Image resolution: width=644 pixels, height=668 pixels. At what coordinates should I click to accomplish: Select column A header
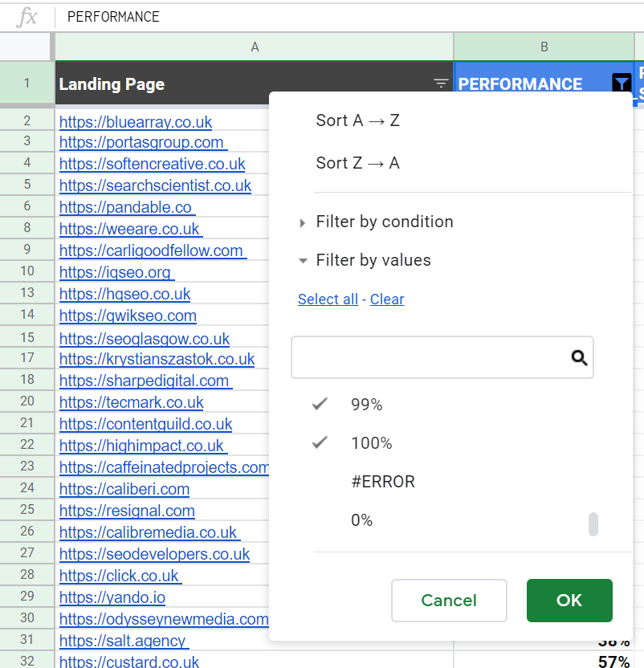point(255,47)
